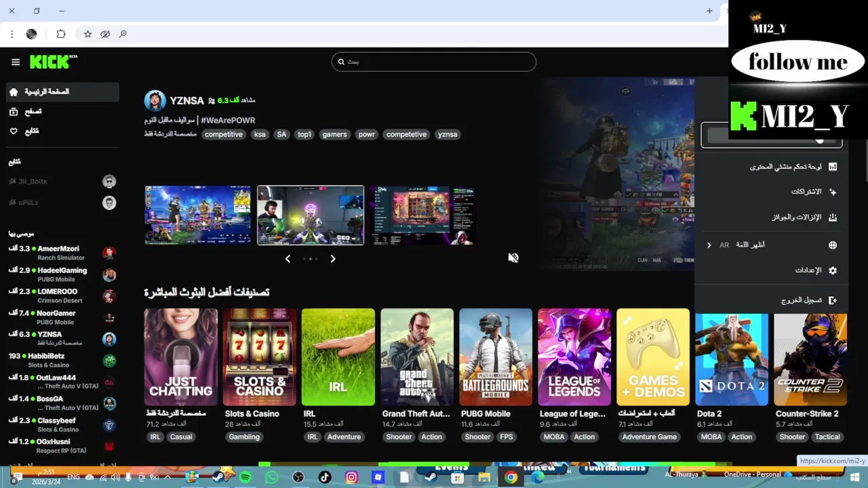Open YZNSA channel avatar in featured stream
The height and width of the screenshot is (488, 868).
(155, 100)
